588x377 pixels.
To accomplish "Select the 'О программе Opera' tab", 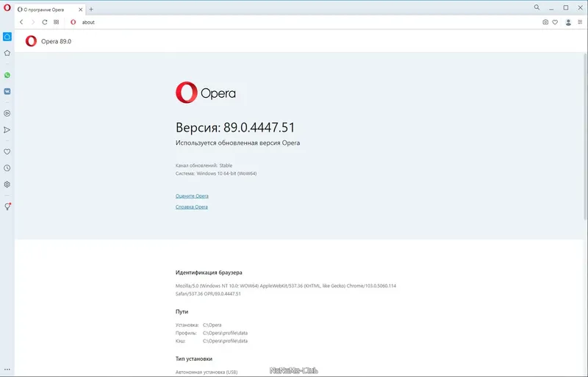I will [x=50, y=10].
